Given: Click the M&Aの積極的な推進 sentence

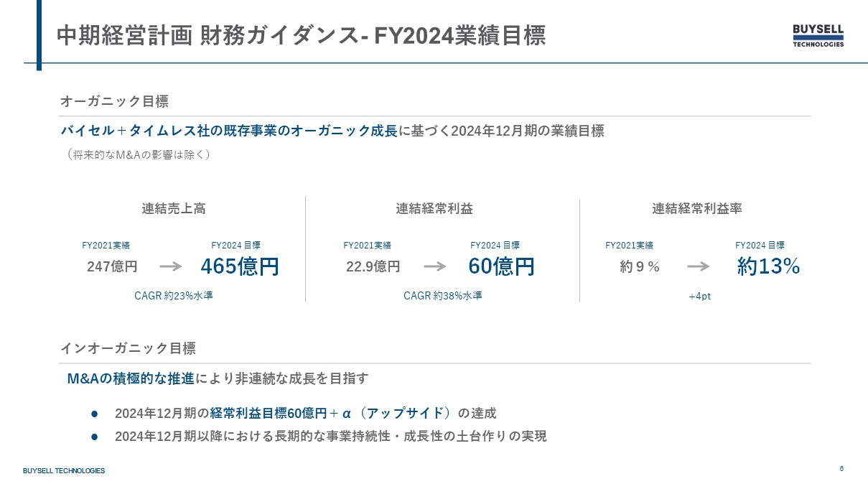Looking at the screenshot, I should pyautogui.click(x=218, y=378).
